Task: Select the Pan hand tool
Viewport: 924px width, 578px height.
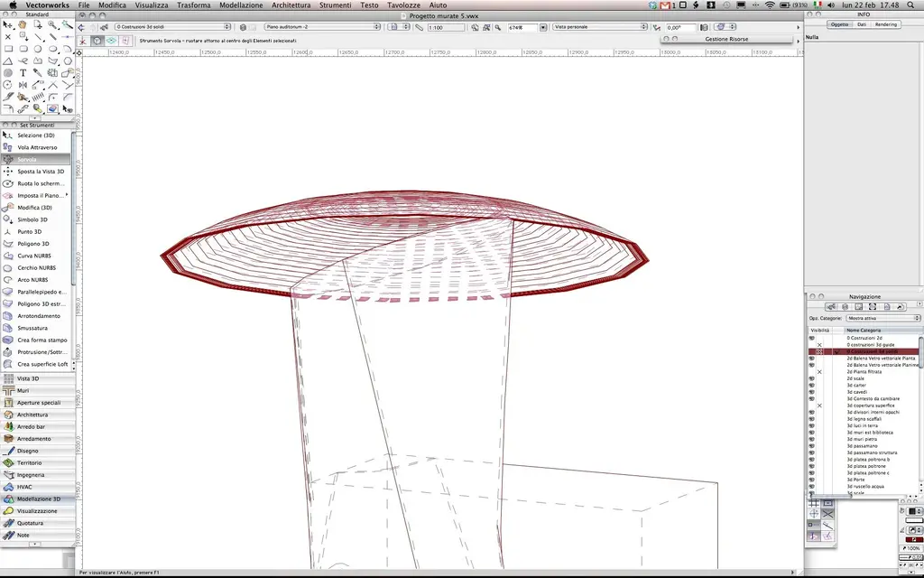Action: [x=23, y=24]
